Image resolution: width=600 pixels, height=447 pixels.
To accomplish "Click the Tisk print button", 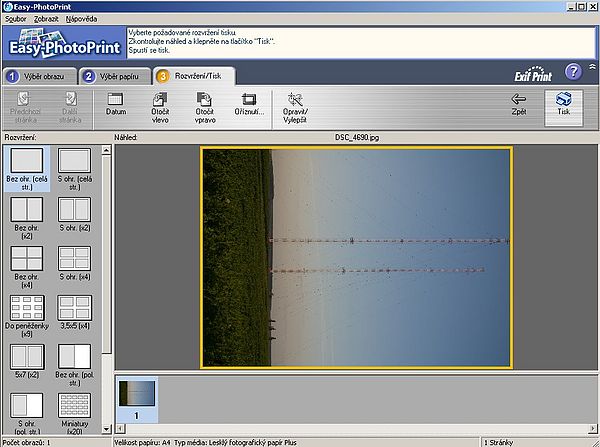I will 564,105.
